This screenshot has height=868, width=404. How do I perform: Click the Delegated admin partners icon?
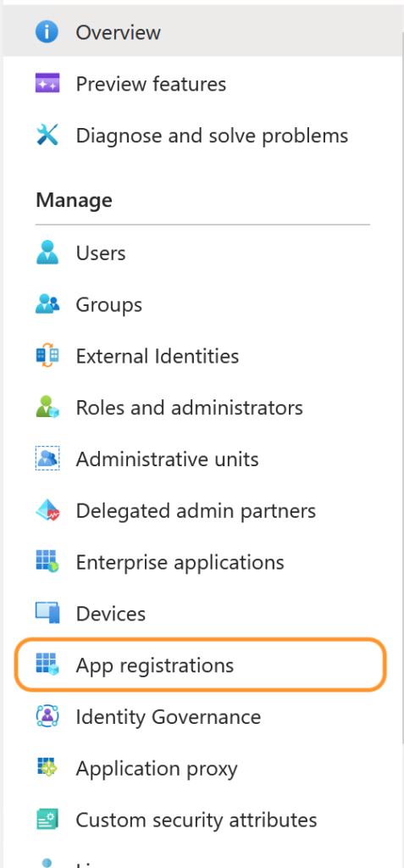click(47, 509)
